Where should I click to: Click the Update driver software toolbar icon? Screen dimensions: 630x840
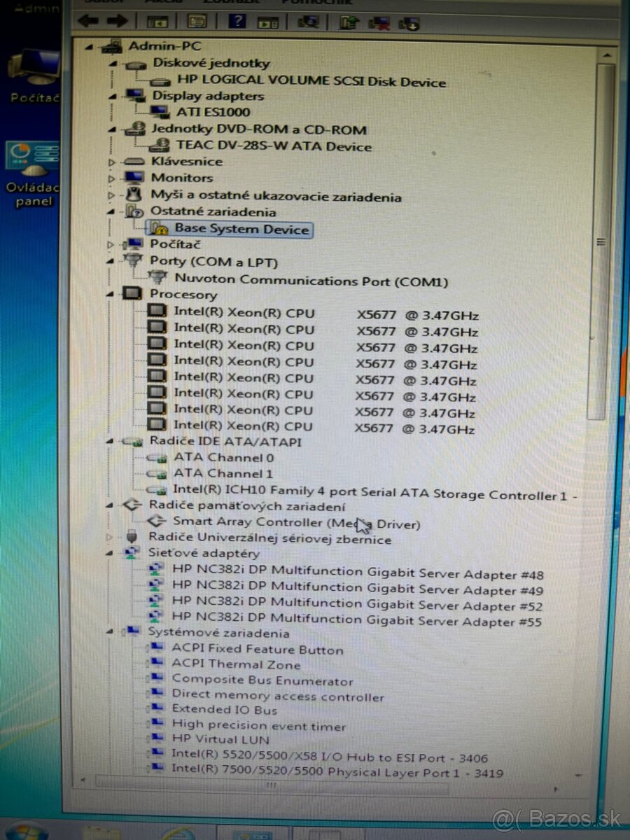click(x=350, y=22)
